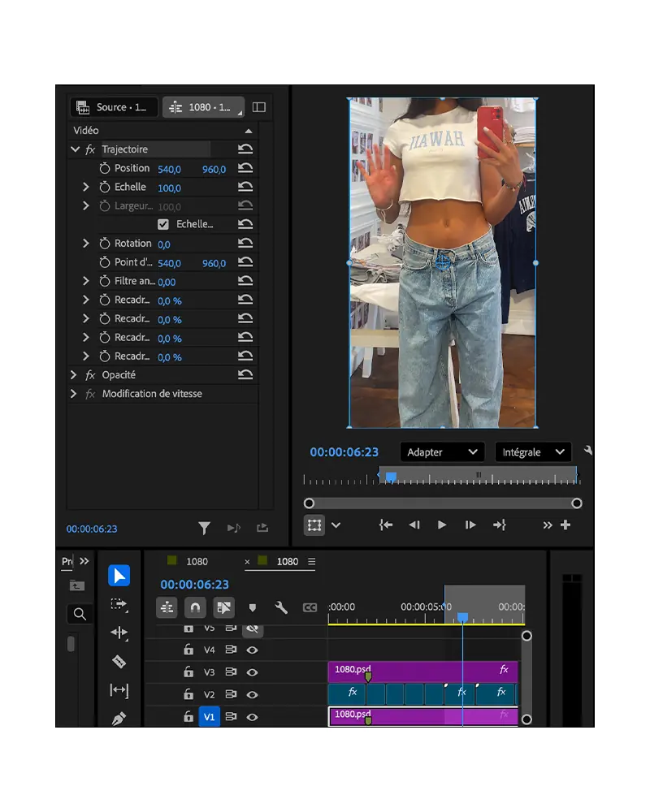Expand the Opacité effect
Screen dimensions: 650x812
pyautogui.click(x=73, y=375)
